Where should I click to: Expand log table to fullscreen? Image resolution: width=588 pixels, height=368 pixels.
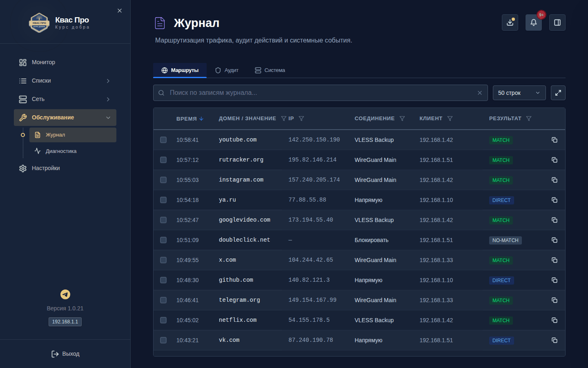pyautogui.click(x=558, y=93)
